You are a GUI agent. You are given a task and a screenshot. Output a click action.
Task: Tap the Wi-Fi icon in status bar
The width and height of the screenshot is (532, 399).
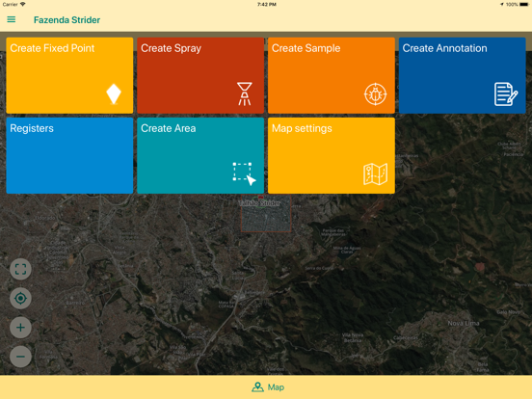coord(23,4)
